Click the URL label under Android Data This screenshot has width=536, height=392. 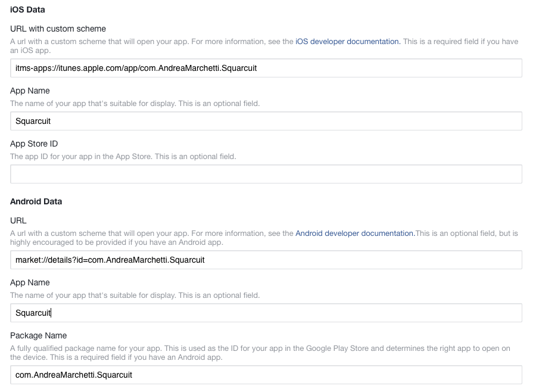tap(18, 220)
